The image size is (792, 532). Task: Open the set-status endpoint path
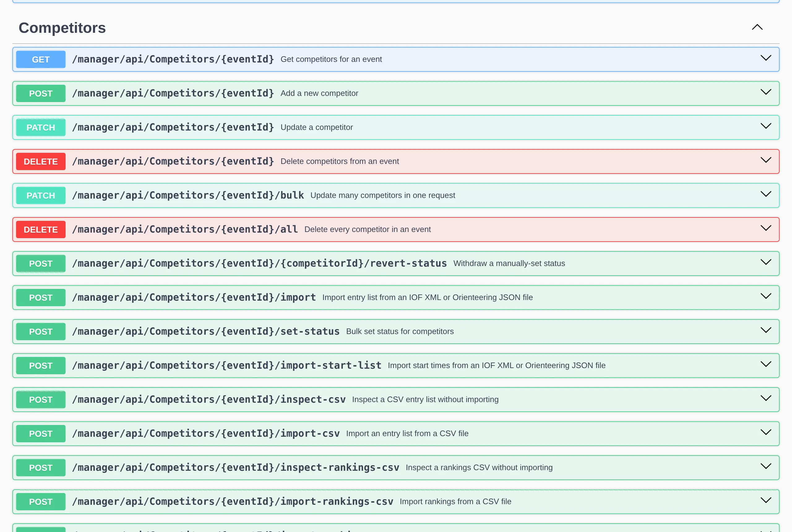(206, 332)
